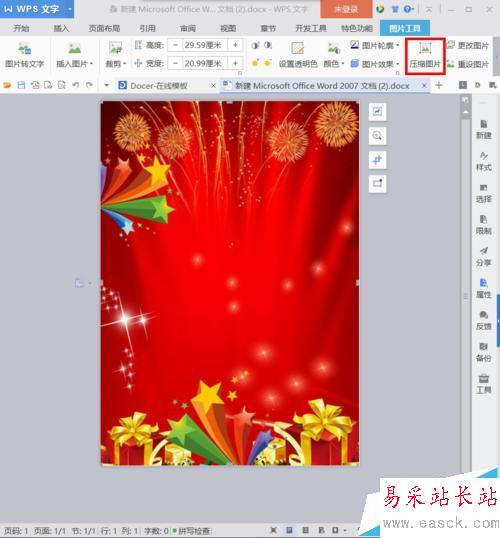The image size is (500, 538).
Task: Close the Word 2007 文档 (2).docx tab
Action: 424,85
